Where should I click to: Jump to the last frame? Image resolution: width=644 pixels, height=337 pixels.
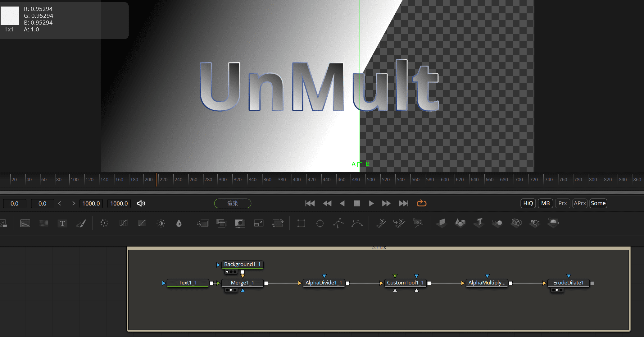coord(403,203)
